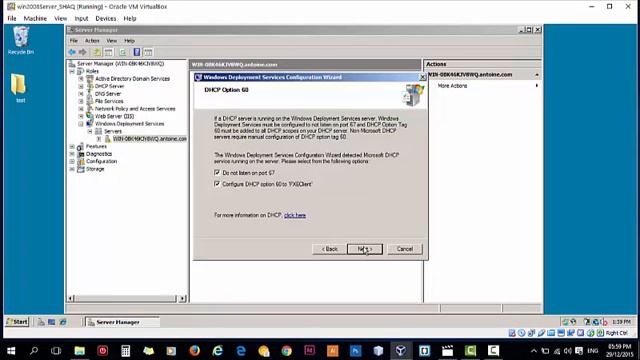This screenshot has width=640, height=360.
Task: Expand the DNS Server tree node
Action: coord(81,94)
